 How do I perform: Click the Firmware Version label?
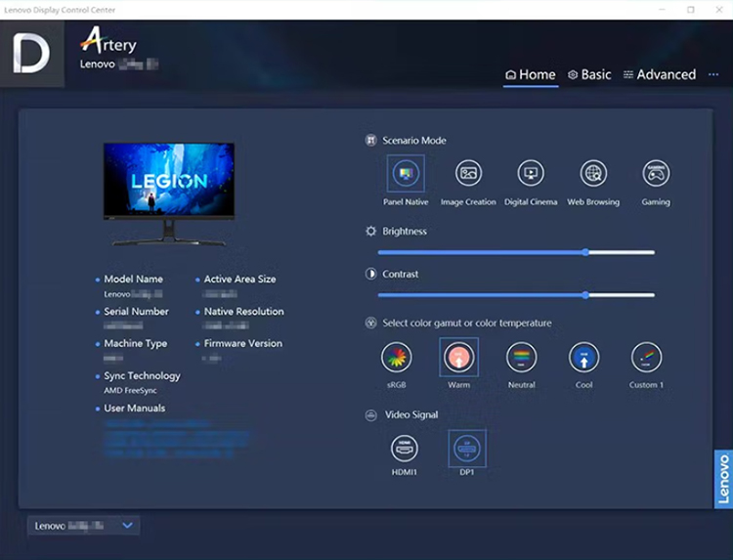[243, 344]
